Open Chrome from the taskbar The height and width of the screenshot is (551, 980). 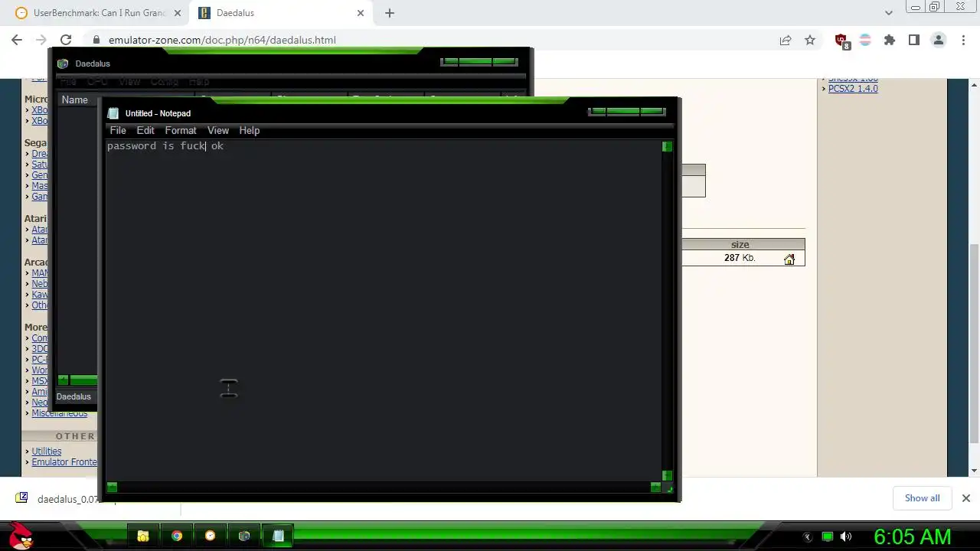click(x=177, y=536)
